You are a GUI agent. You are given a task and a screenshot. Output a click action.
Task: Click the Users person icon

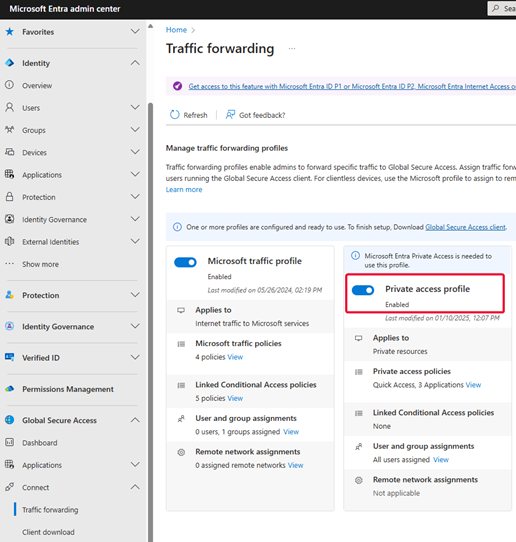point(10,108)
